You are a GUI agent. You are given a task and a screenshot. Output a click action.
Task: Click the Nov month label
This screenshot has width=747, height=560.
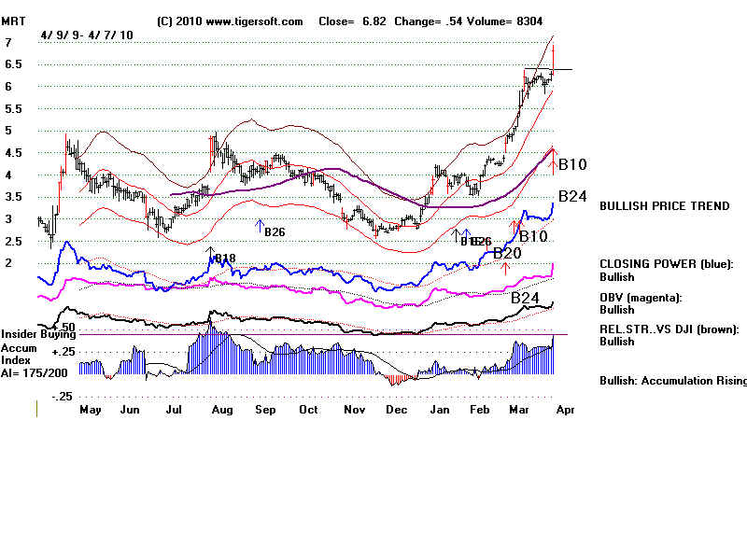(x=355, y=410)
